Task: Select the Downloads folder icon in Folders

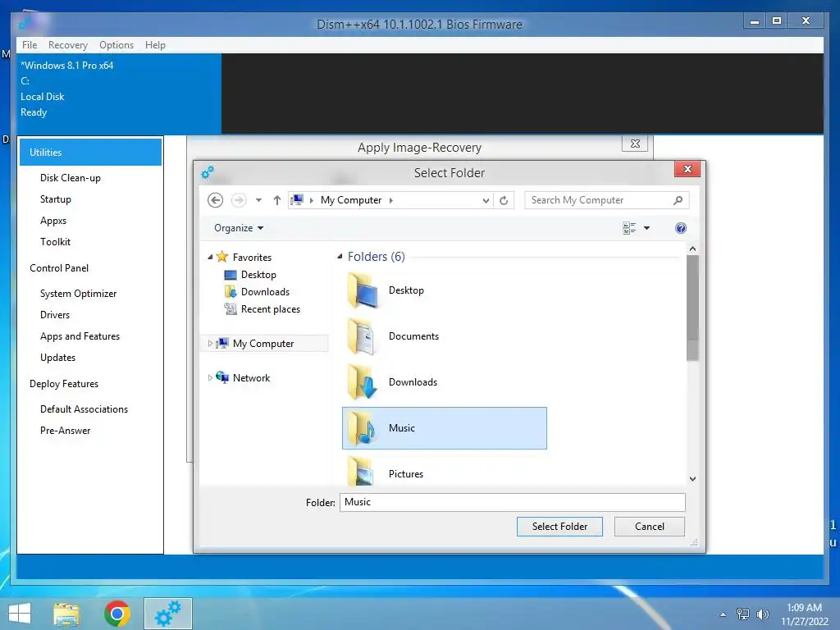Action: (x=363, y=382)
